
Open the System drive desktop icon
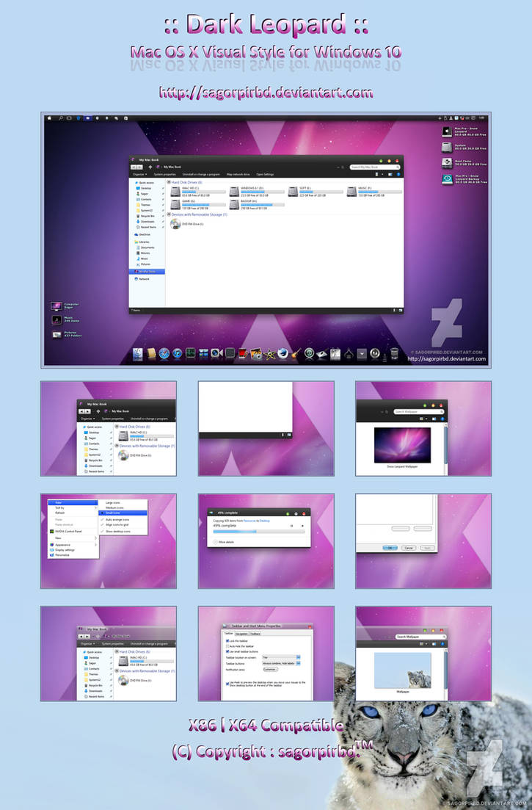coord(464,147)
